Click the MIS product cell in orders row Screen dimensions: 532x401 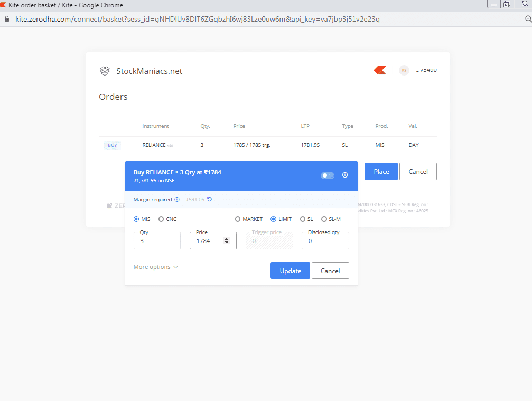coord(380,145)
